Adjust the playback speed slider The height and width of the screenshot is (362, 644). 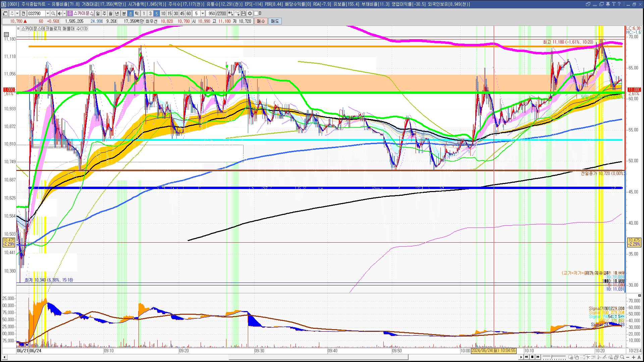tap(552, 357)
